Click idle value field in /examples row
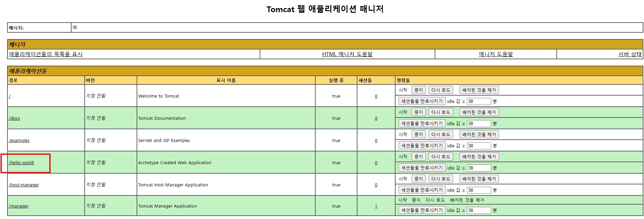The image size is (644, 219). tap(479, 146)
